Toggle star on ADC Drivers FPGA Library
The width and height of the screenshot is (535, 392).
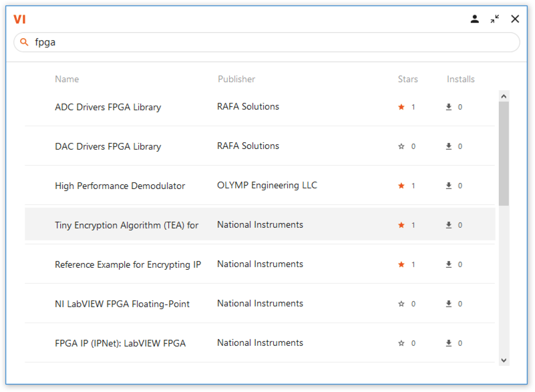click(401, 107)
